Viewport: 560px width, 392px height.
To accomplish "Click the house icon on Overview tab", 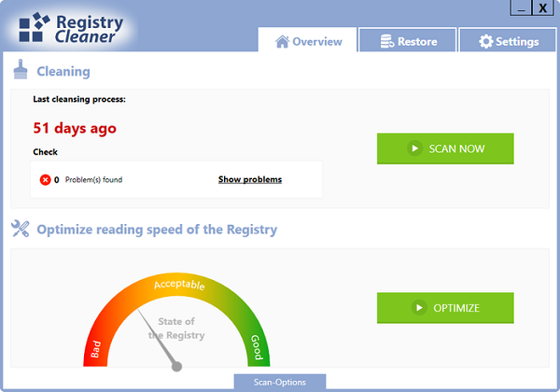I will (x=281, y=41).
